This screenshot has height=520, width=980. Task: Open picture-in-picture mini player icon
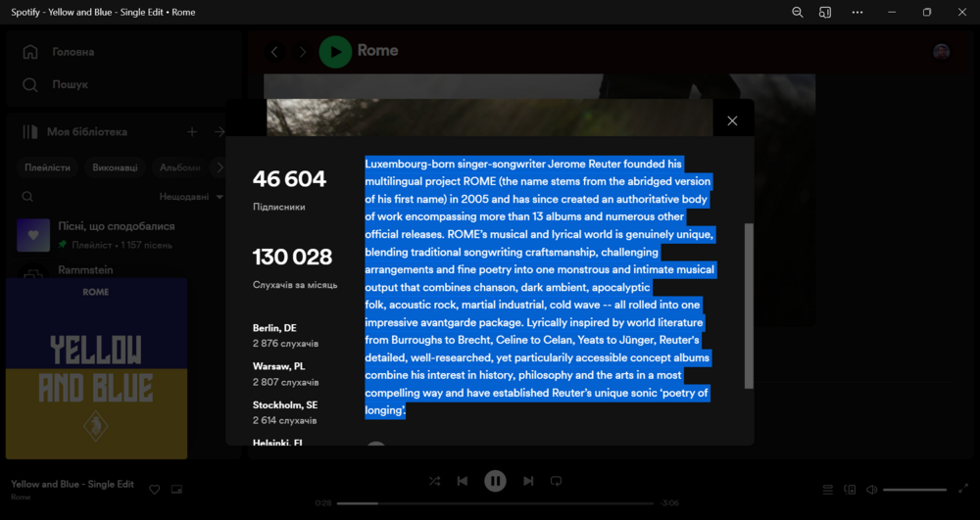(x=176, y=490)
